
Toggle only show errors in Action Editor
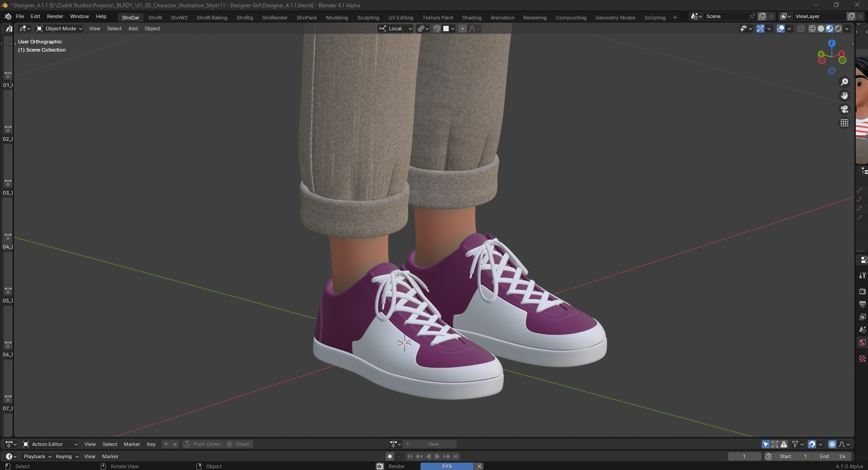(784, 444)
